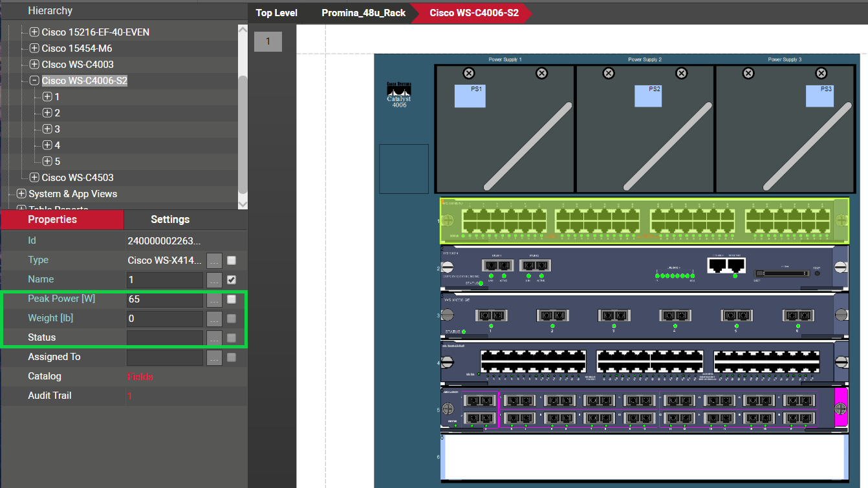868x488 pixels.
Task: Switch to the Settings tab
Action: 170,220
